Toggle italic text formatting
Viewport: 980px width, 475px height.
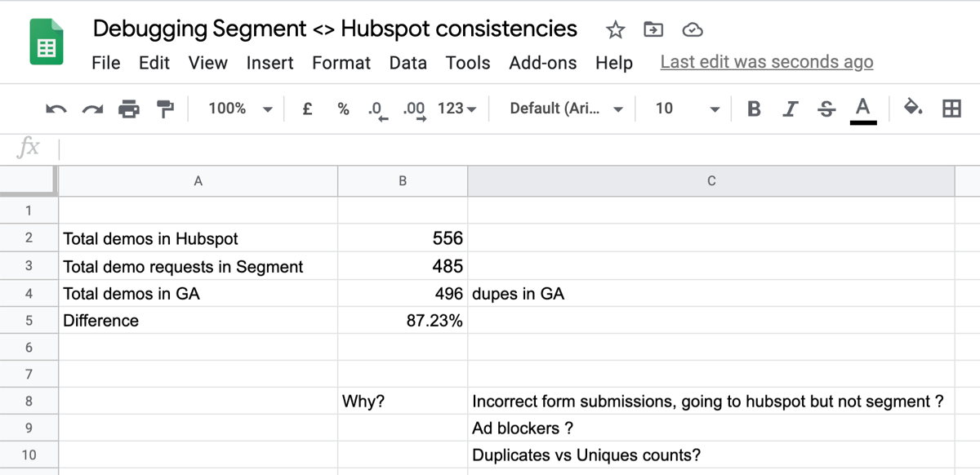click(790, 109)
